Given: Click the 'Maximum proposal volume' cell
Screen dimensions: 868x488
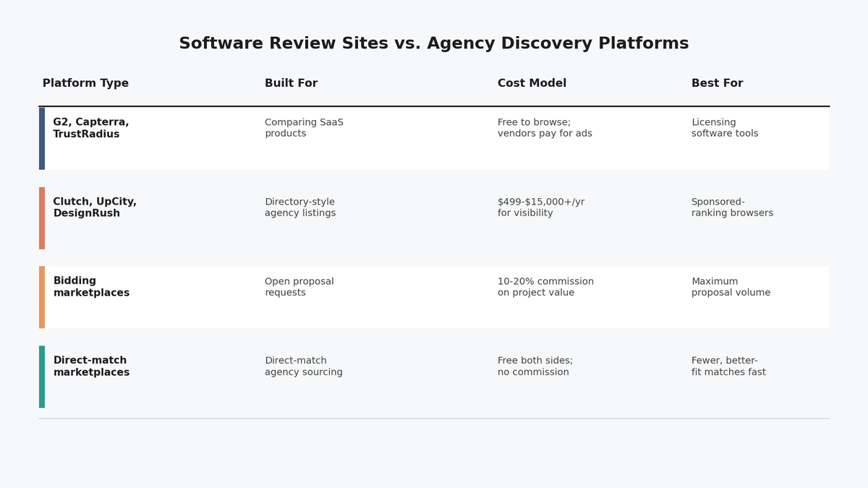Looking at the screenshot, I should click(x=731, y=287).
